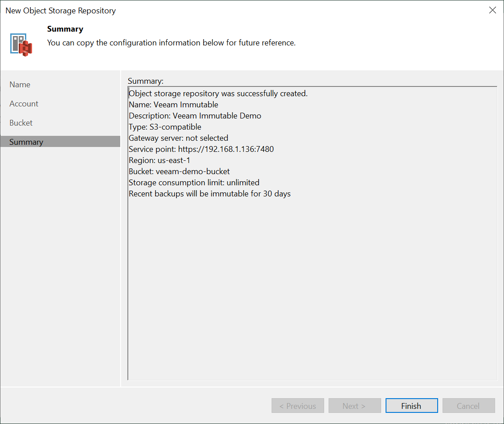This screenshot has width=504, height=424.
Task: Click the 'Description: Veeam Immutable Demo' line
Action: [x=195, y=116]
